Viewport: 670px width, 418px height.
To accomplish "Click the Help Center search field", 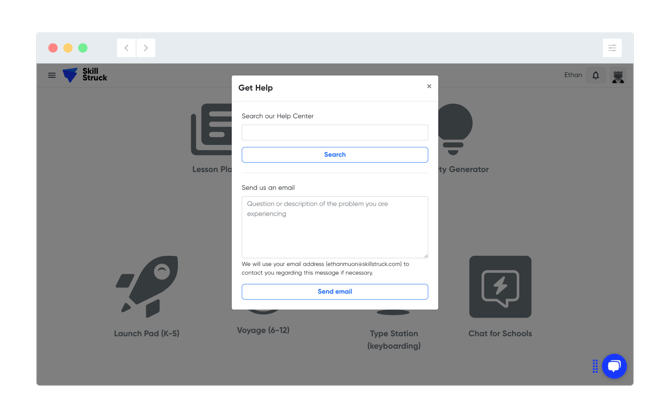I will click(x=334, y=132).
